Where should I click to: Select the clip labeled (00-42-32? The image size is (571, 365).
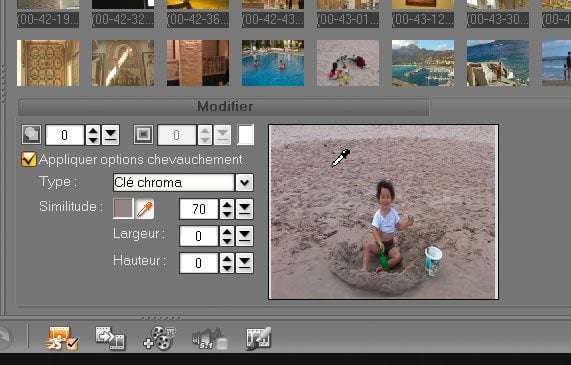pos(123,20)
